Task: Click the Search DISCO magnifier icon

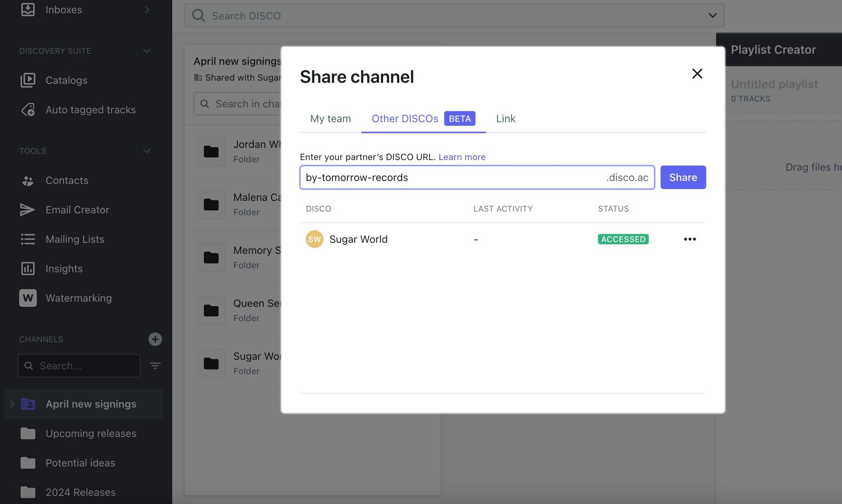Action: tap(198, 16)
